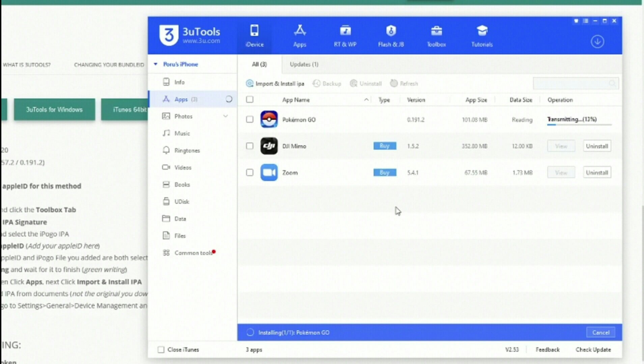Click the Zoom app icon
Viewport: 644px width, 364px height.
[x=269, y=172]
